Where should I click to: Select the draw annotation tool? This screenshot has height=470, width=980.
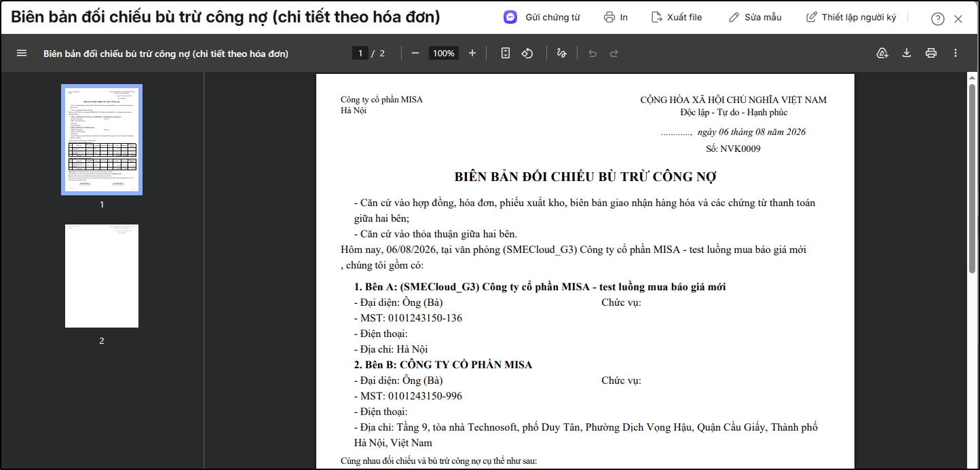pyautogui.click(x=561, y=53)
